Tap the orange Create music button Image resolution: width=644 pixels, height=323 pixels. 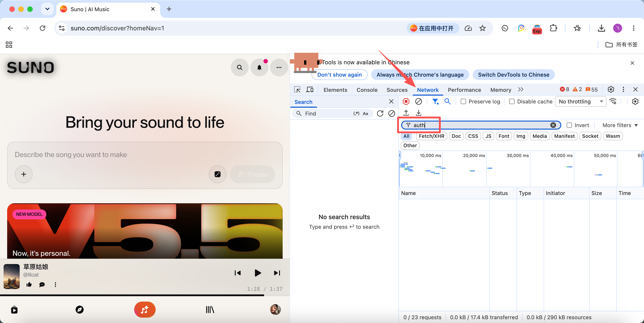(x=145, y=310)
